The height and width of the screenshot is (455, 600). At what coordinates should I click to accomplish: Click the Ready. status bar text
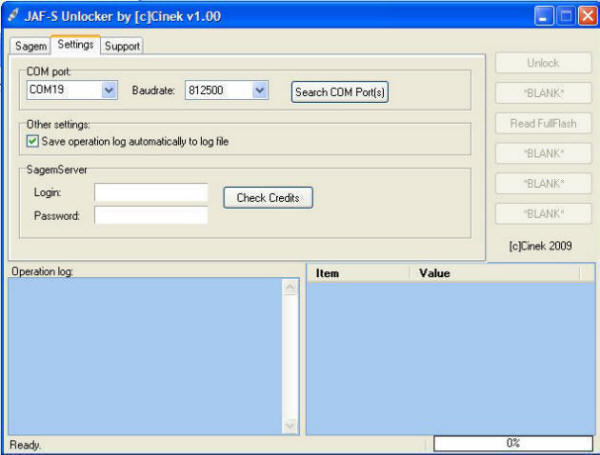click(x=25, y=445)
